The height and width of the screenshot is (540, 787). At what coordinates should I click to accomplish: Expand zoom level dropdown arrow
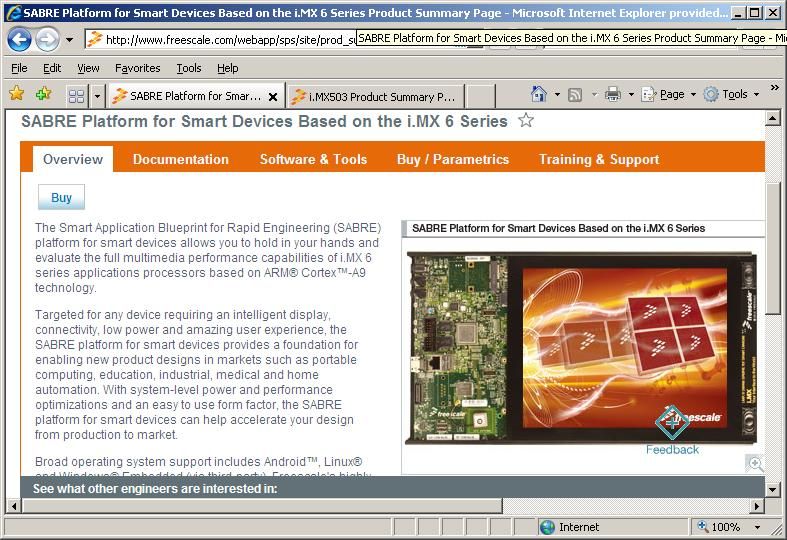click(757, 527)
